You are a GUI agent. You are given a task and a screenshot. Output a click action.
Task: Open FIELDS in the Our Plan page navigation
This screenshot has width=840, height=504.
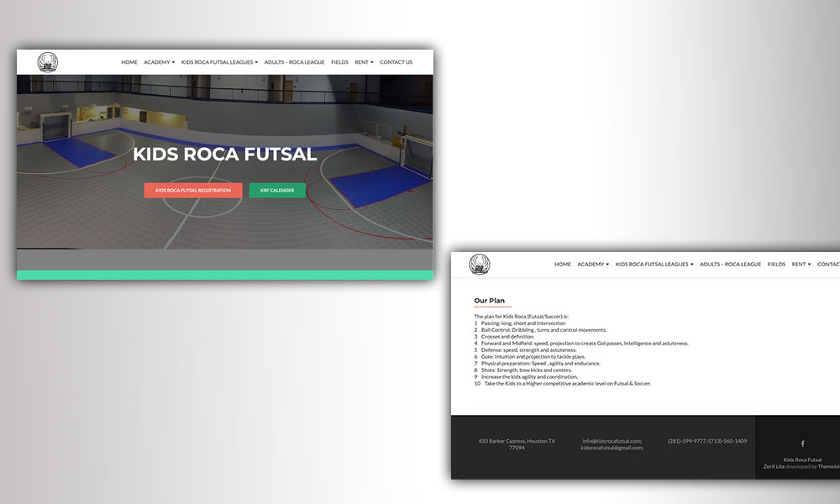(x=776, y=264)
